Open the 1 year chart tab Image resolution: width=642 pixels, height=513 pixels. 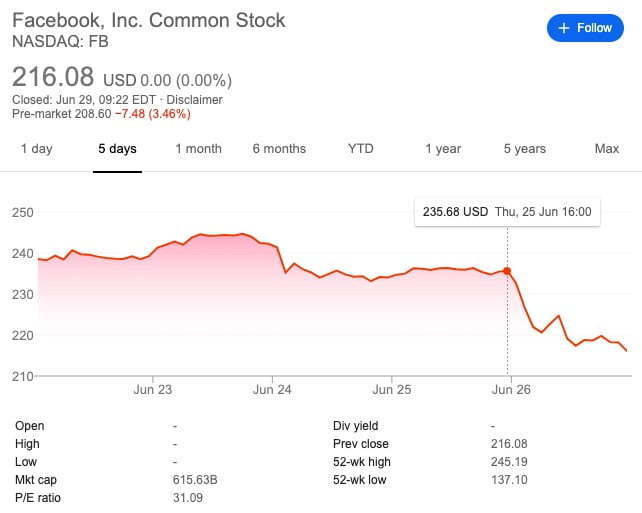pyautogui.click(x=442, y=149)
